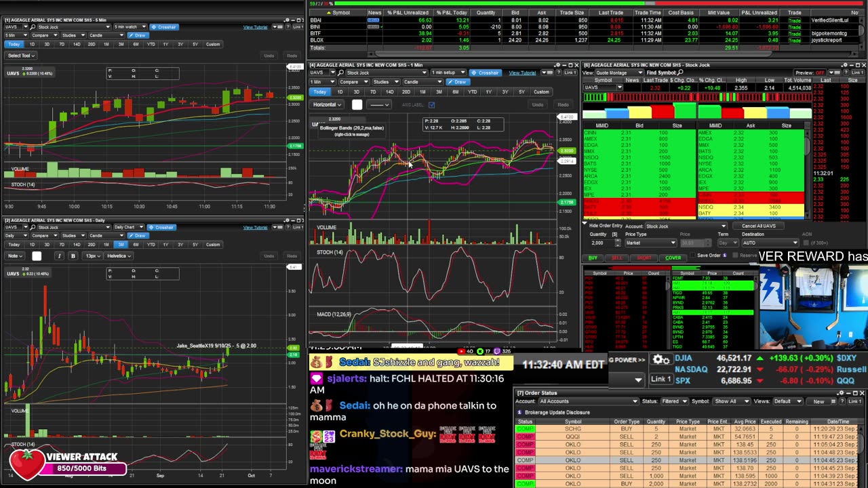The image size is (868, 488).
Task: Click the Italic icon in Daily chart toolbar
Action: 59,256
